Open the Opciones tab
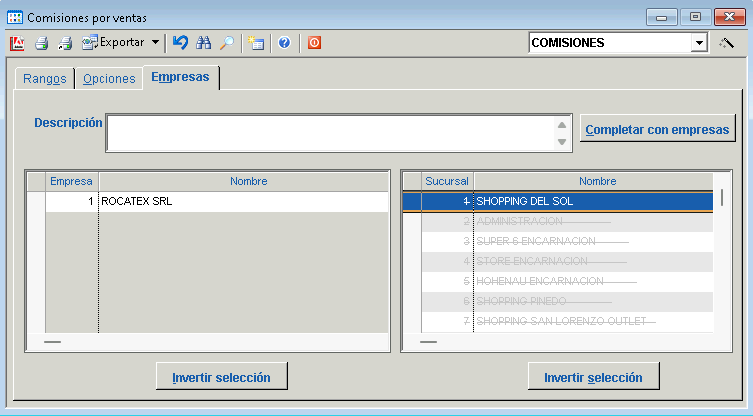The height and width of the screenshot is (416, 753). point(109,79)
